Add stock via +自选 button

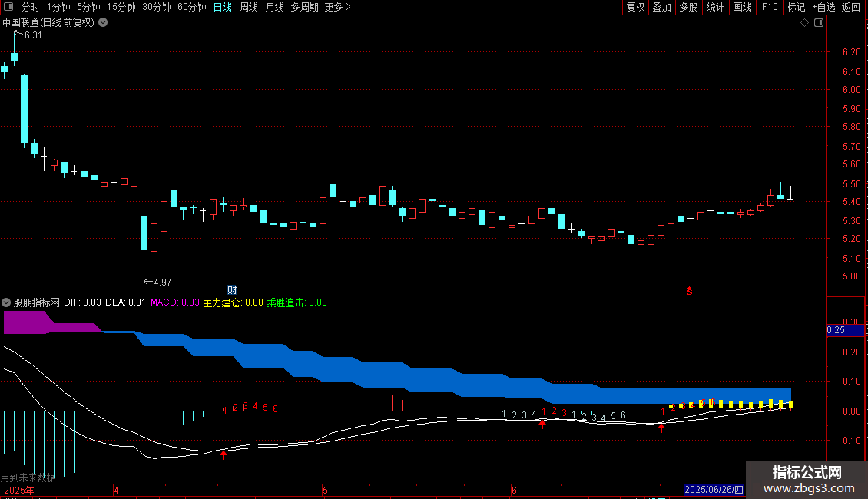823,7
